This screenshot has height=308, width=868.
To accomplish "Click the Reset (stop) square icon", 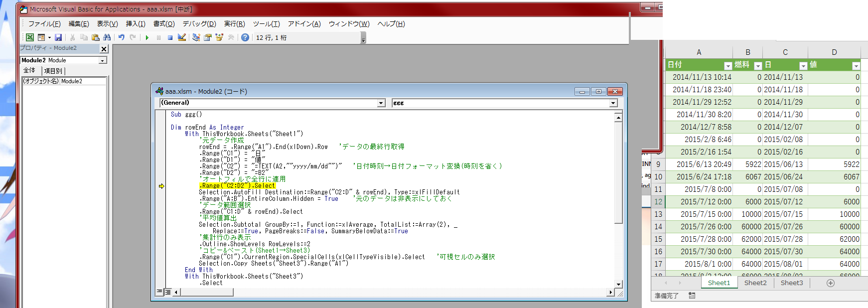I will tap(170, 37).
